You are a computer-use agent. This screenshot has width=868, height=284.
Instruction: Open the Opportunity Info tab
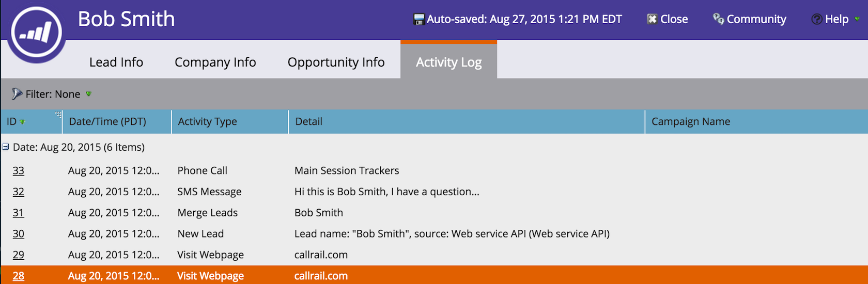[336, 62]
